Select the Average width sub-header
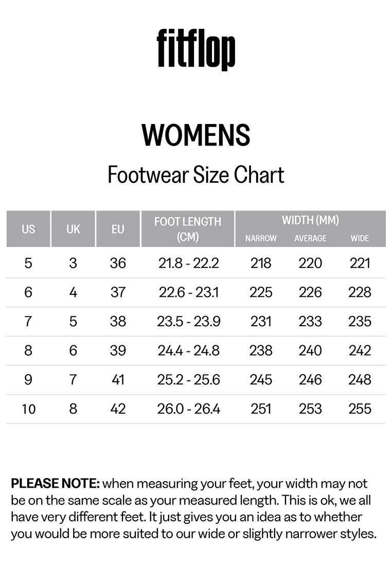 point(310,238)
